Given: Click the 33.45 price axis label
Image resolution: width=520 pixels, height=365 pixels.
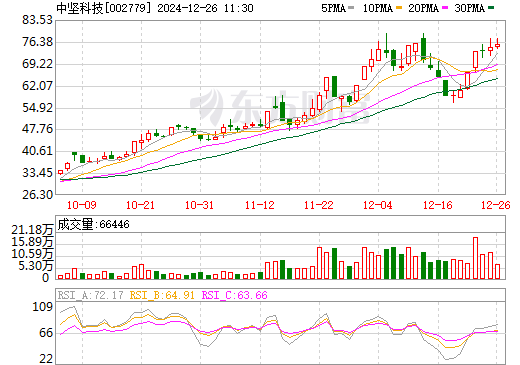Looking at the screenshot, I should (37, 173).
